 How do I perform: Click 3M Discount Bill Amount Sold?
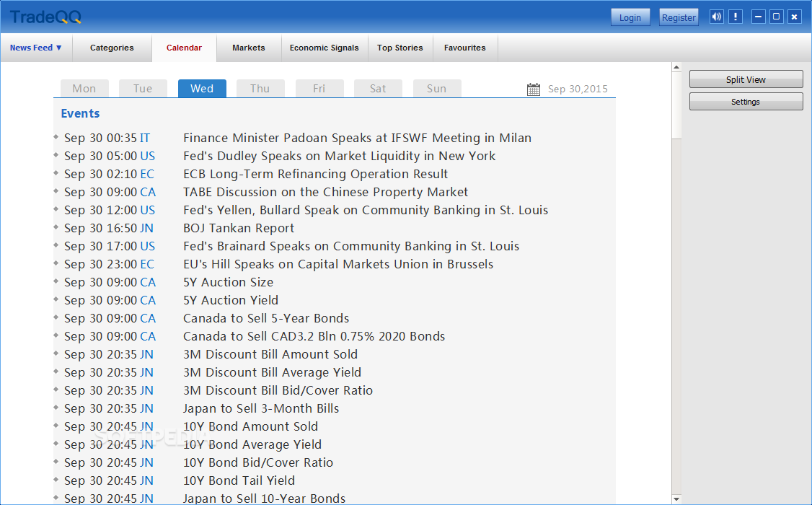[270, 355]
